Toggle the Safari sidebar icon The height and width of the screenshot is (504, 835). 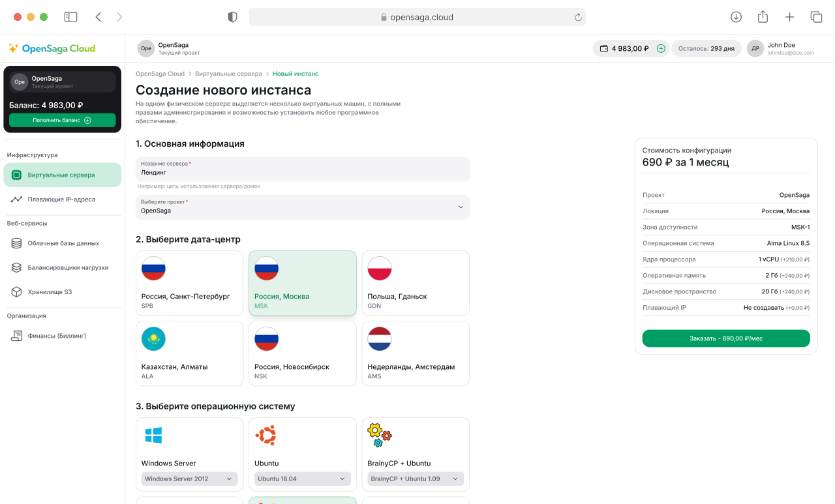click(x=70, y=18)
